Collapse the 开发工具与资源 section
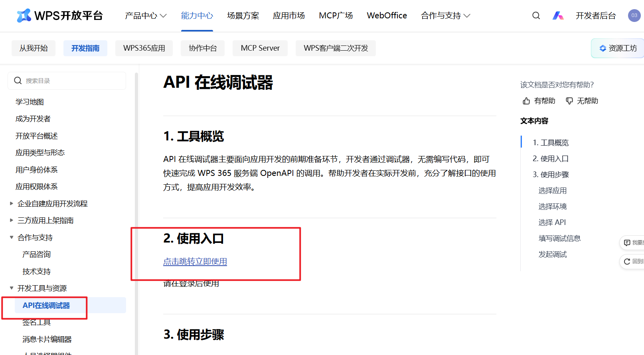 [x=12, y=288]
